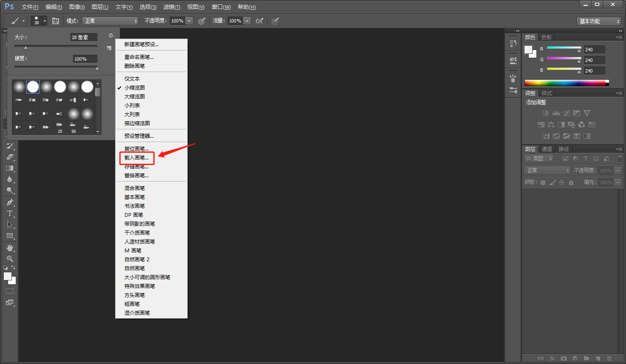
Task: Click the R channel color slider
Action: [x=564, y=48]
